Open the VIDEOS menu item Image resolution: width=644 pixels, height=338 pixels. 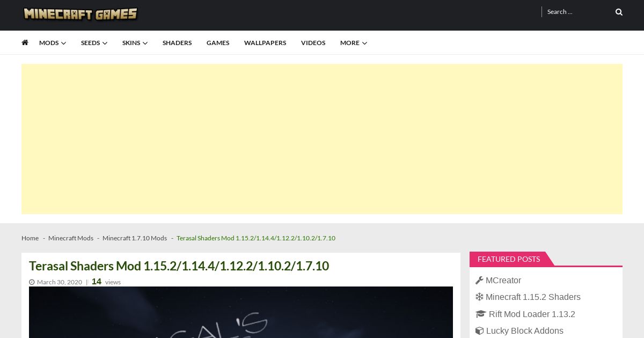coord(313,43)
